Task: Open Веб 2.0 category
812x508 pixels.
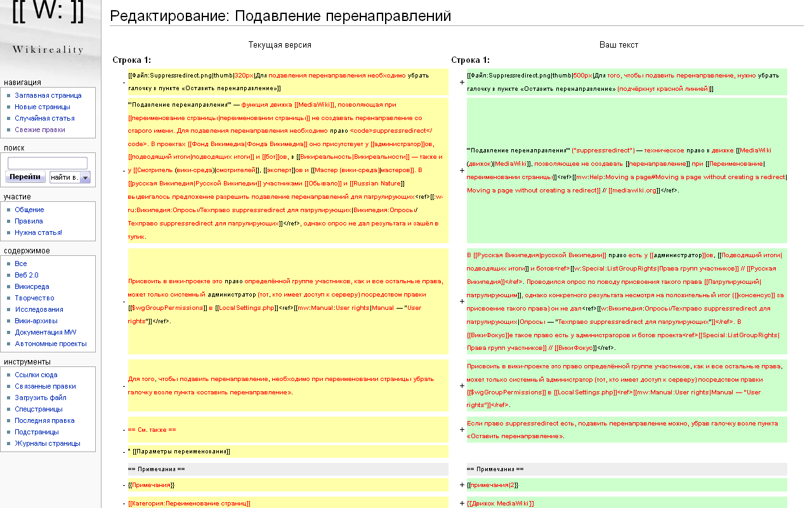Action: tap(27, 275)
